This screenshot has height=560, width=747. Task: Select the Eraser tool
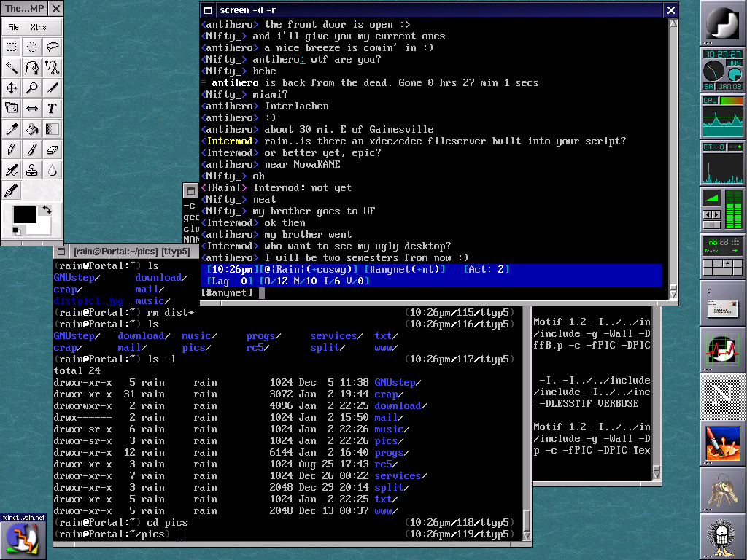(53, 149)
